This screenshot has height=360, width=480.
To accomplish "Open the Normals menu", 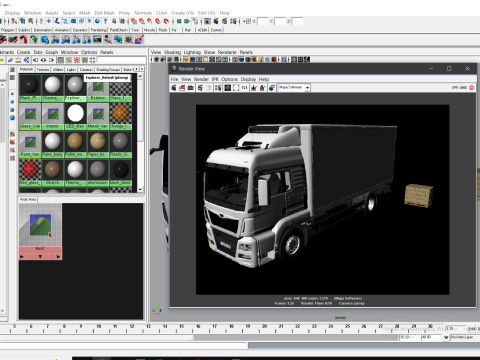I will tap(143, 13).
